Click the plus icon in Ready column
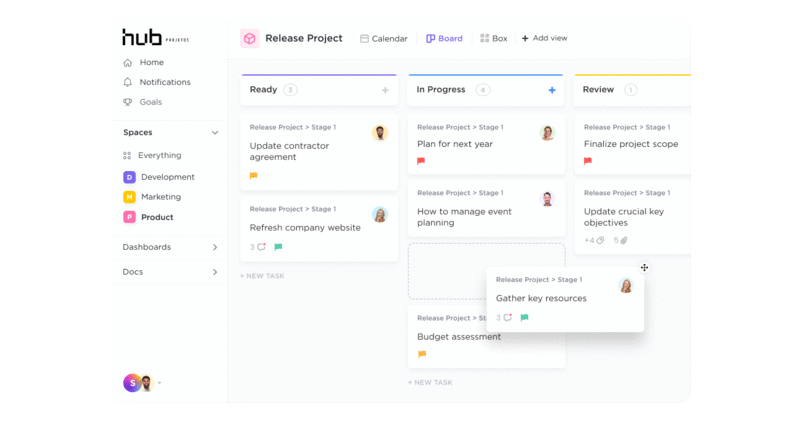This screenshot has height=440, width=800. pyautogui.click(x=385, y=90)
